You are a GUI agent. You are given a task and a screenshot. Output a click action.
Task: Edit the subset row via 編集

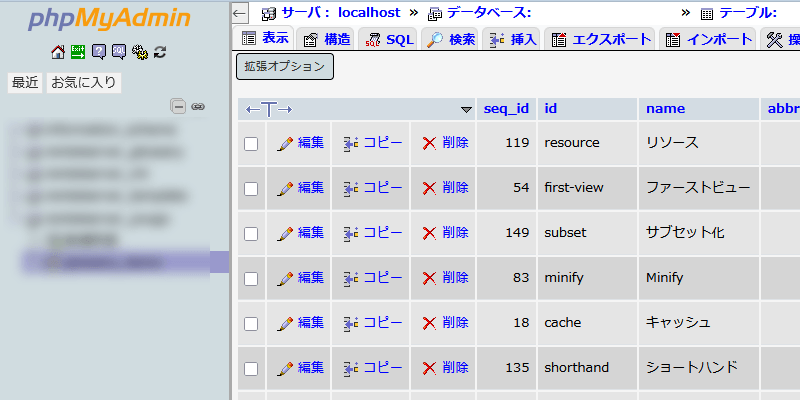[x=301, y=233]
